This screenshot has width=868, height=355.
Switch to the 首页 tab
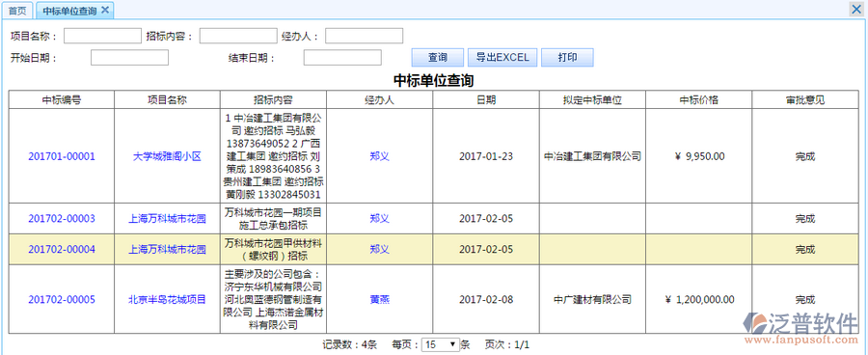pos(17,11)
